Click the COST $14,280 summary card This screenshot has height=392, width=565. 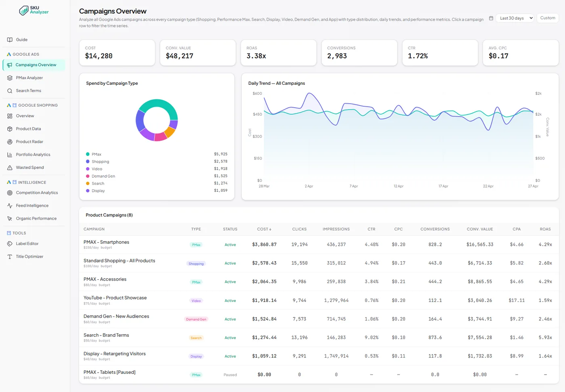click(117, 52)
